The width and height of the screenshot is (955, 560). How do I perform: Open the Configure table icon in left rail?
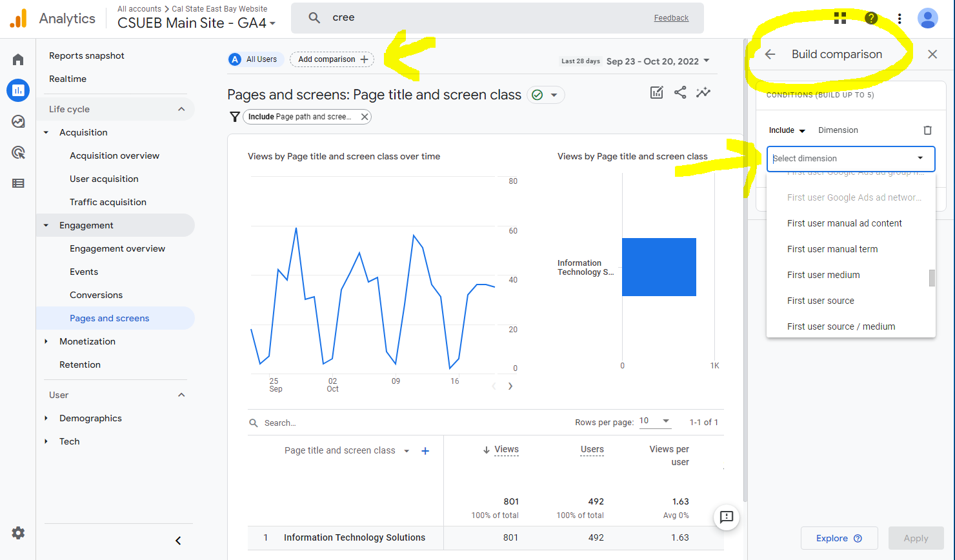pos(18,183)
